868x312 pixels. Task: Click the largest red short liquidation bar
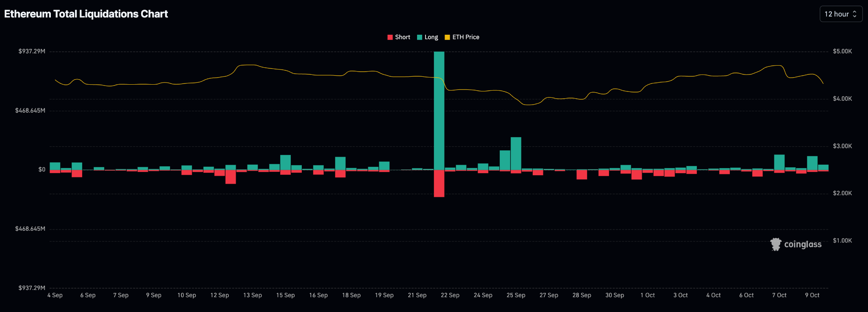[x=439, y=183]
